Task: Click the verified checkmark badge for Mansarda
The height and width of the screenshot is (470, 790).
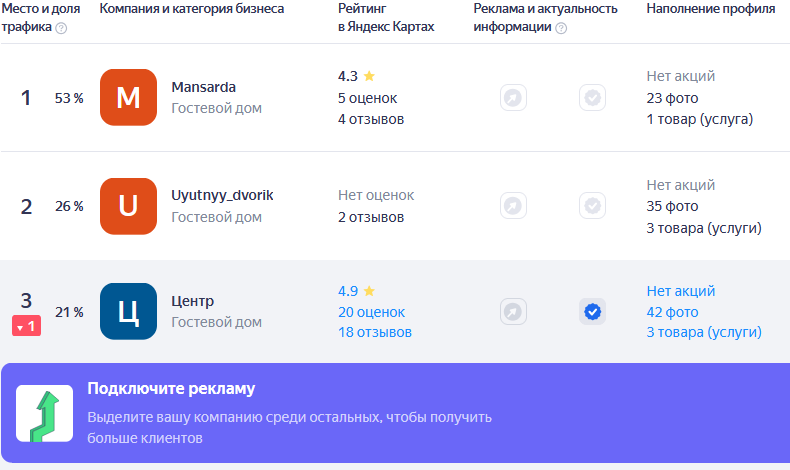Action: point(592,97)
